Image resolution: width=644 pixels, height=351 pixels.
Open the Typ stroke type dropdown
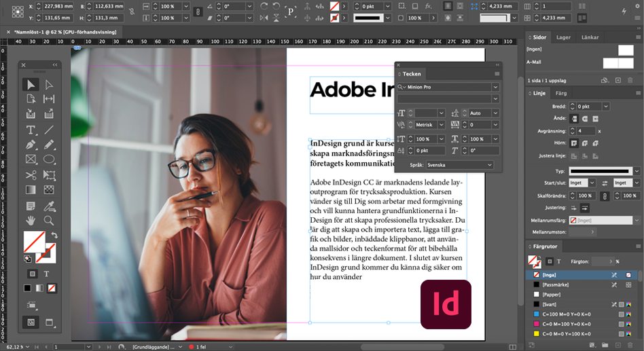[x=637, y=171]
